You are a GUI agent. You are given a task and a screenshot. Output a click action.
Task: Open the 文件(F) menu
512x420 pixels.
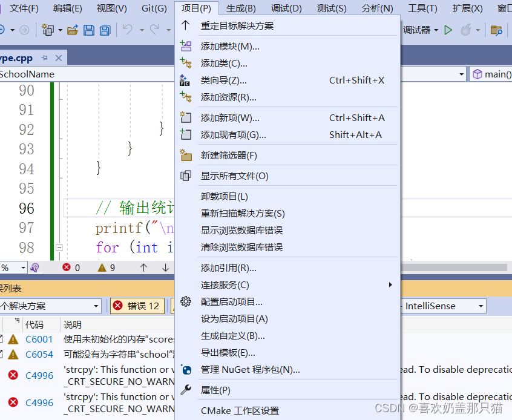24,8
